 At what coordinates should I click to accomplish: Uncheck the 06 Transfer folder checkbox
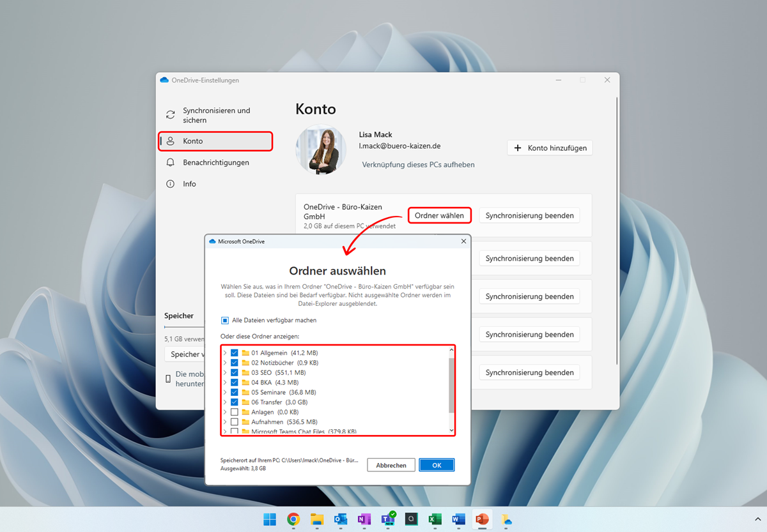(235, 402)
